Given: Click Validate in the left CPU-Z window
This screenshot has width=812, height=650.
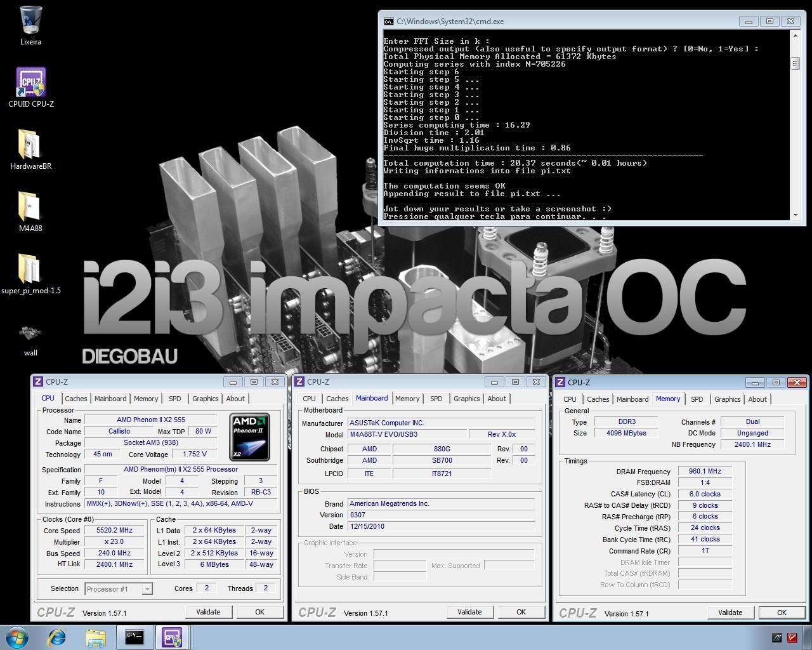Looking at the screenshot, I should (208, 612).
